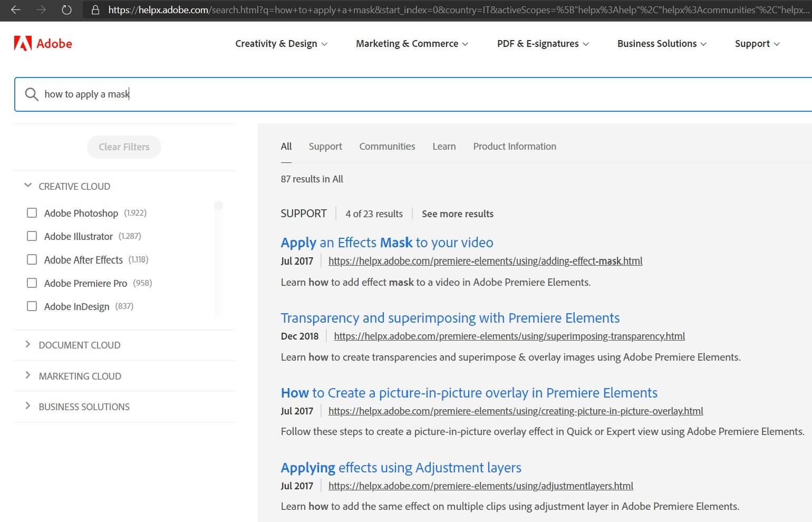Click the search magnifier icon
Viewport: 812px width, 522px height.
[x=32, y=94]
